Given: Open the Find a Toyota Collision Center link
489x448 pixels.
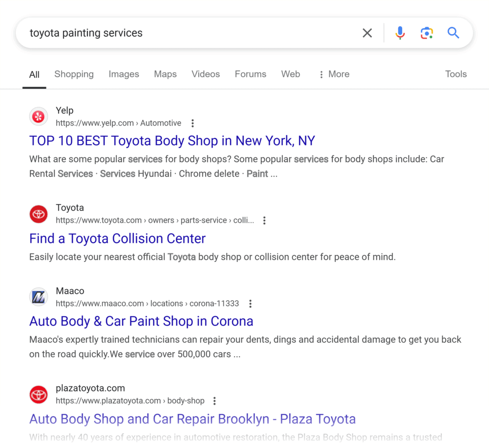Looking at the screenshot, I should [x=117, y=239].
